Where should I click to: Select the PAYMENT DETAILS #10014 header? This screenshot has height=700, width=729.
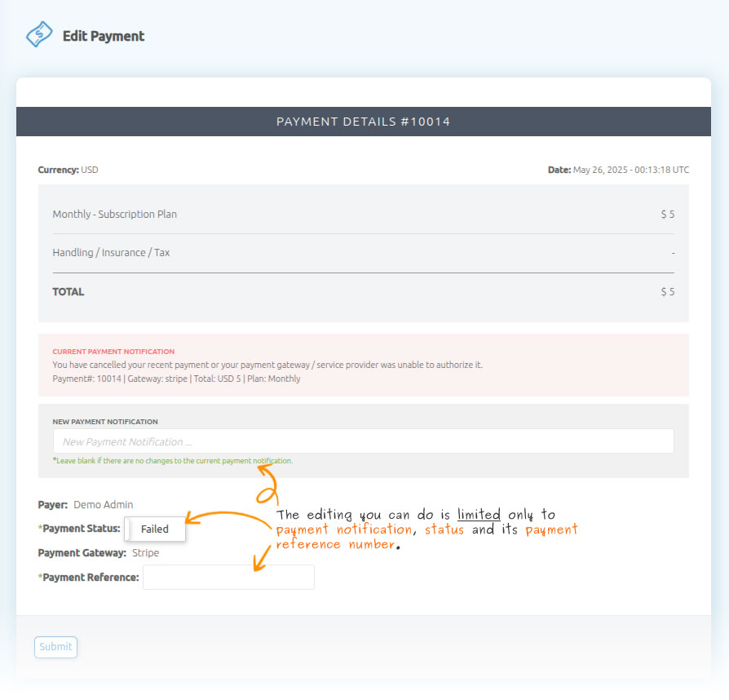[x=363, y=122]
